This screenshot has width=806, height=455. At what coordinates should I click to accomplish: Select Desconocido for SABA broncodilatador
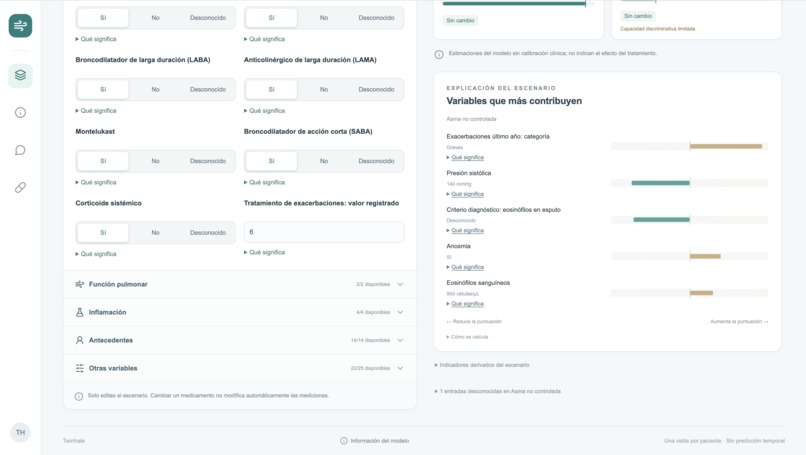[376, 161]
